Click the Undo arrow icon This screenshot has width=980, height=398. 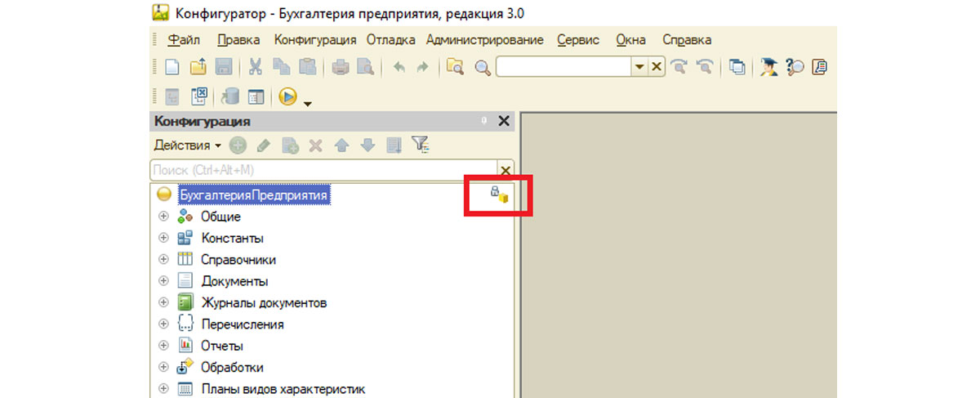click(x=399, y=67)
